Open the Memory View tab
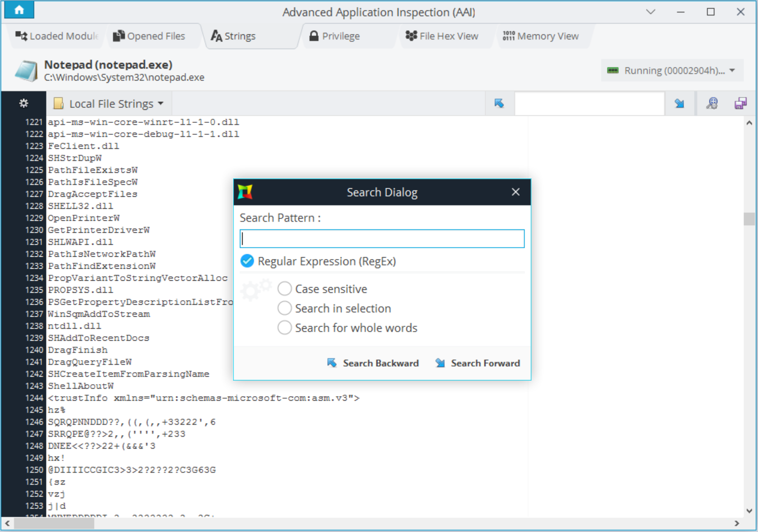This screenshot has width=758, height=532. click(x=541, y=36)
